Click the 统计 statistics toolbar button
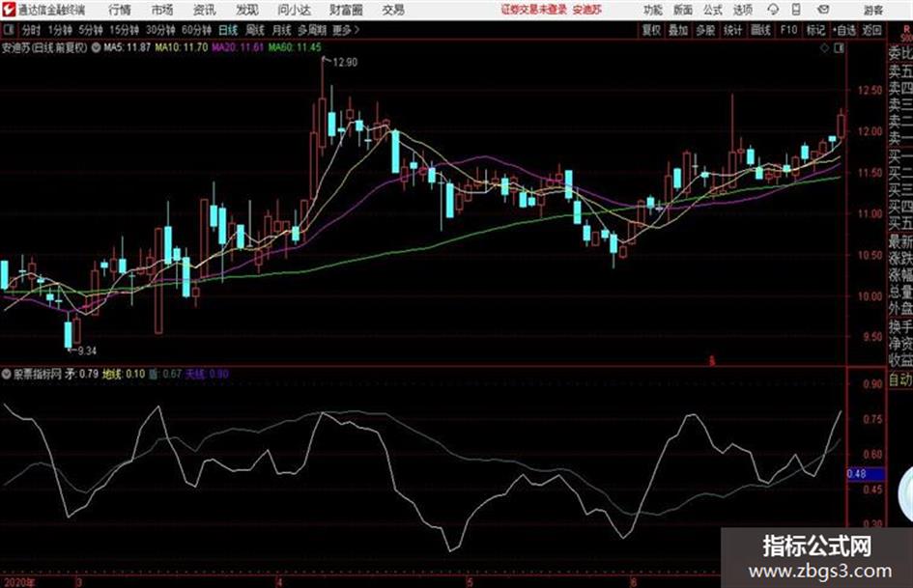Screen dimensions: 913x588 732,30
